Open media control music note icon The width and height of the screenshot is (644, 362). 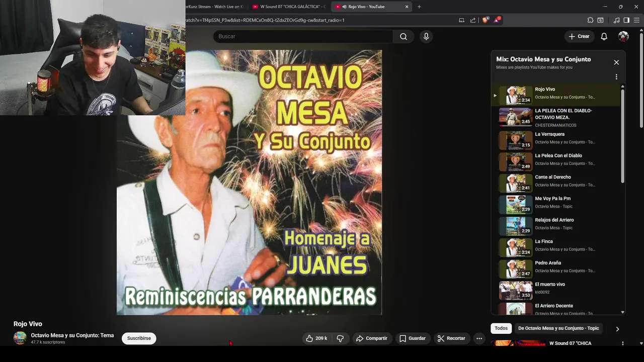[616, 20]
